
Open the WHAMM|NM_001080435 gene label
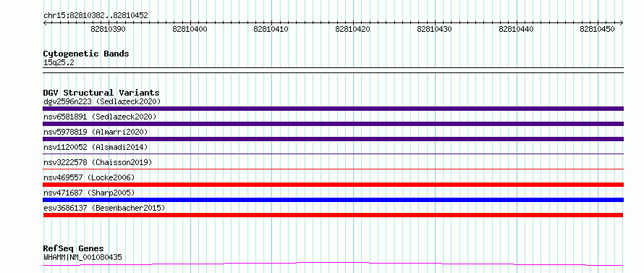click(82, 257)
